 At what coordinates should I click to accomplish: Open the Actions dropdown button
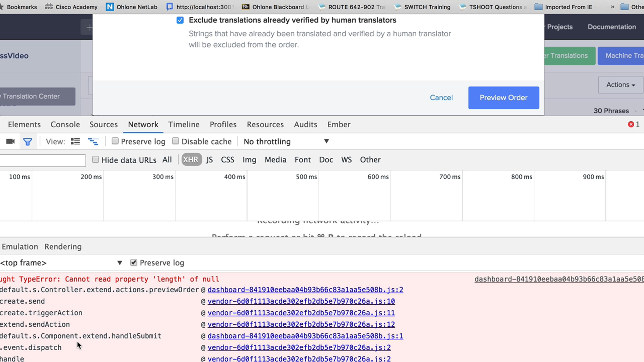pyautogui.click(x=621, y=85)
